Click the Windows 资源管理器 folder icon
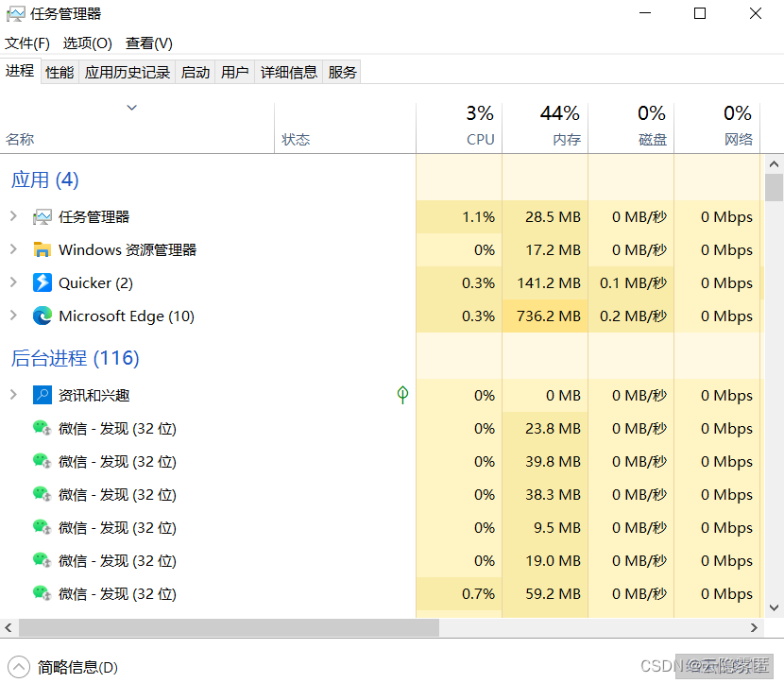 42,249
